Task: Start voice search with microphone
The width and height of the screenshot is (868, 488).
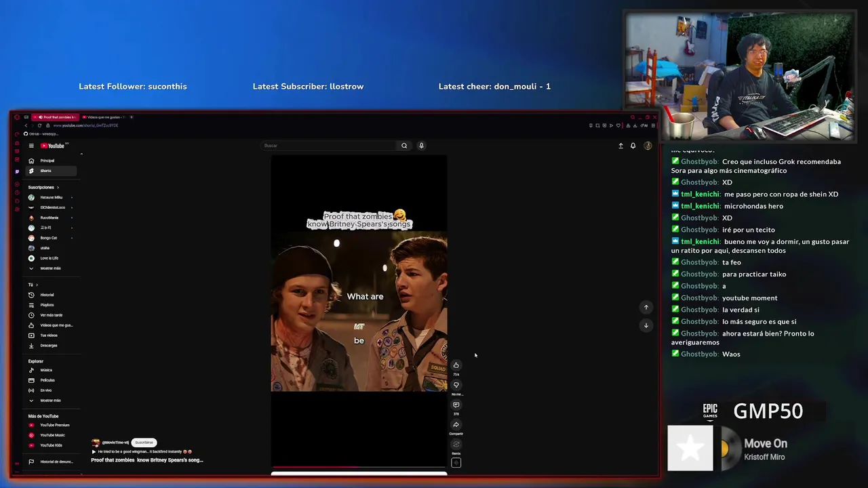Action: 421,146
